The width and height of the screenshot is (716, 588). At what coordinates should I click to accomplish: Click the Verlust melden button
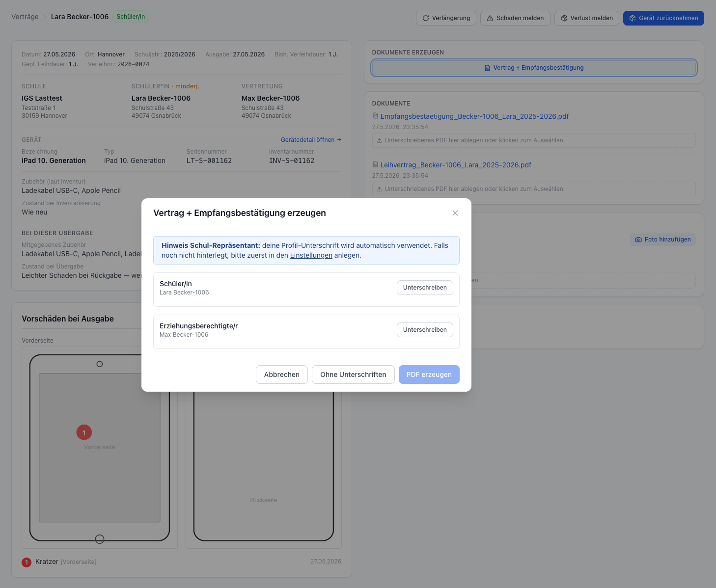(x=587, y=18)
